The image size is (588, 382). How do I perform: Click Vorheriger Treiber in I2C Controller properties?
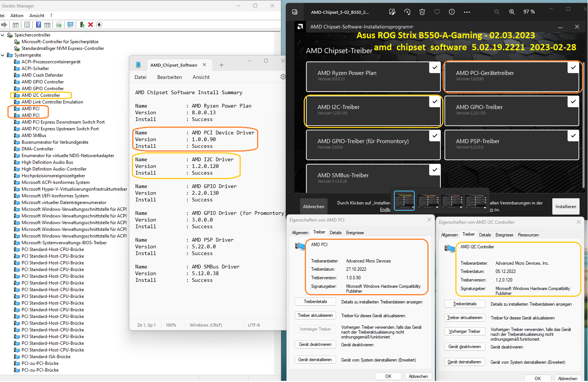(465, 331)
